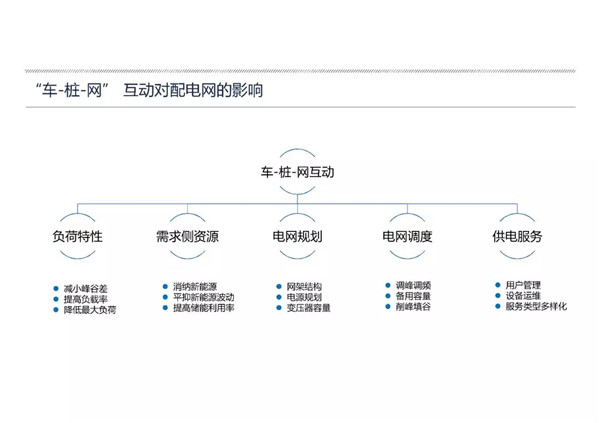The width and height of the screenshot is (600, 423).
Task: Select the bullet text 服务类型多样化
Action: click(535, 307)
